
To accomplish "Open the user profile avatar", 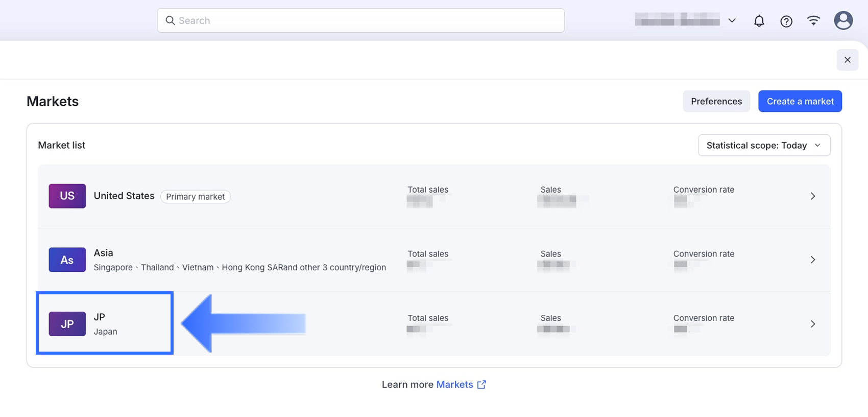I will click(x=843, y=20).
